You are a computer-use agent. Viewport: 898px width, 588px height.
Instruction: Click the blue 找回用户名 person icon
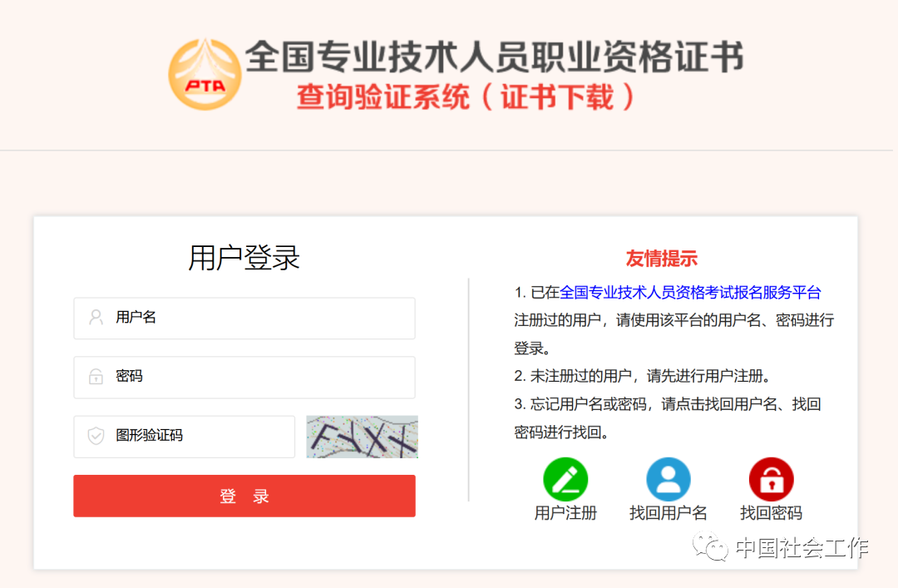[x=669, y=479]
